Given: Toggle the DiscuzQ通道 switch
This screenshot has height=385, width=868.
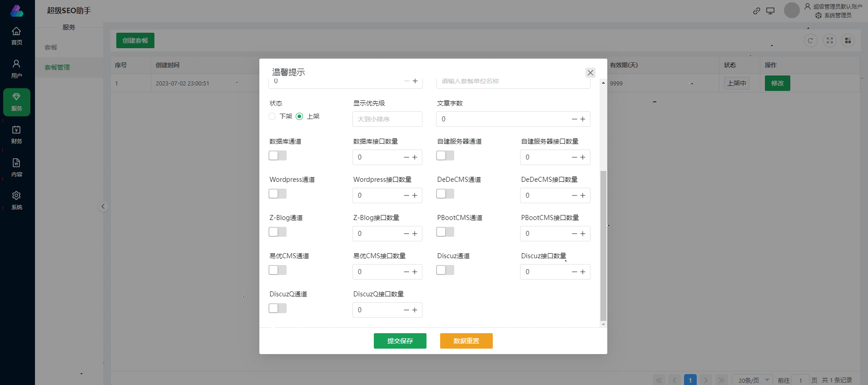Looking at the screenshot, I should pyautogui.click(x=278, y=308).
